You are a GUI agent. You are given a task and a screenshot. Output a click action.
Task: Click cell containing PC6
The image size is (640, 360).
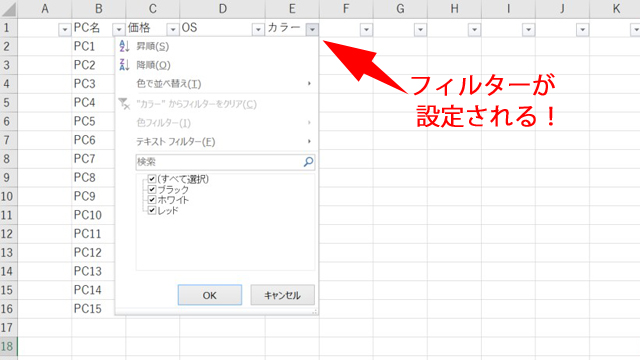tap(93, 140)
